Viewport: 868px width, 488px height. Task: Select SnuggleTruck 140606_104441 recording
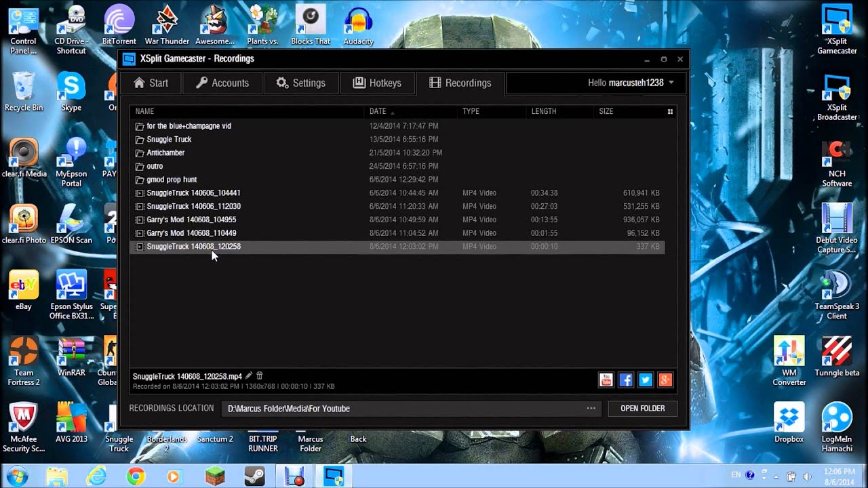pyautogui.click(x=397, y=193)
